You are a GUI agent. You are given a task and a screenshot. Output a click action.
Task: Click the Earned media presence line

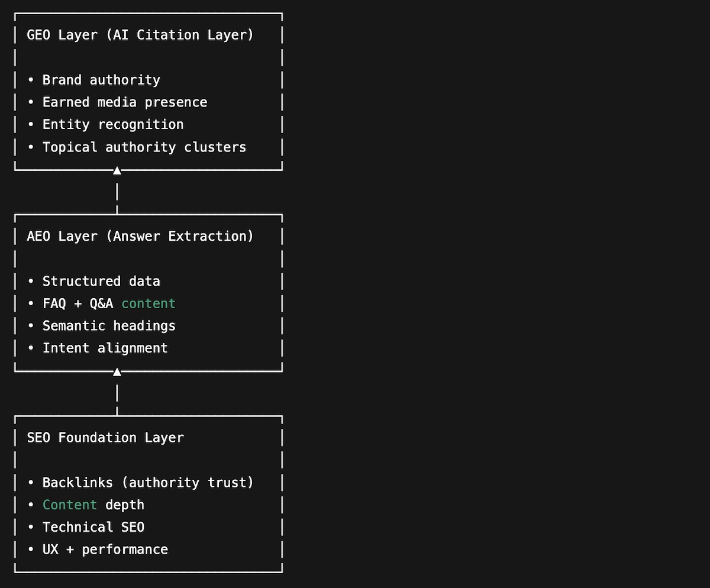(125, 102)
